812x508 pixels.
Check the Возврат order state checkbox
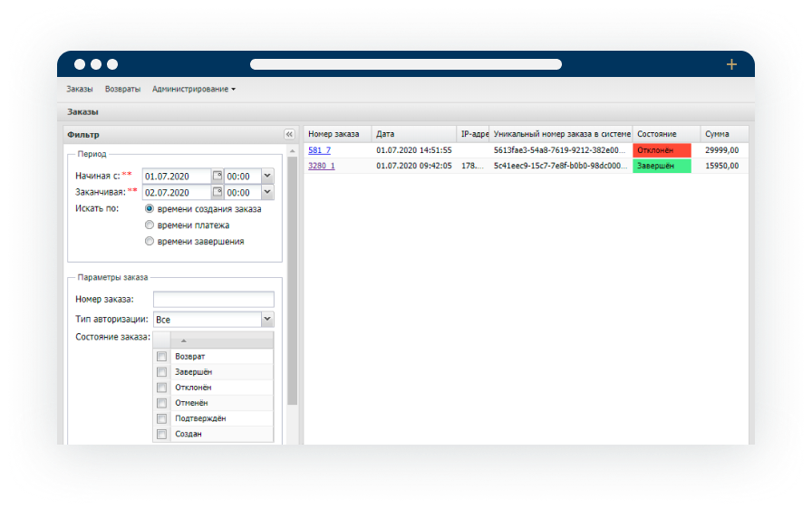pos(162,357)
